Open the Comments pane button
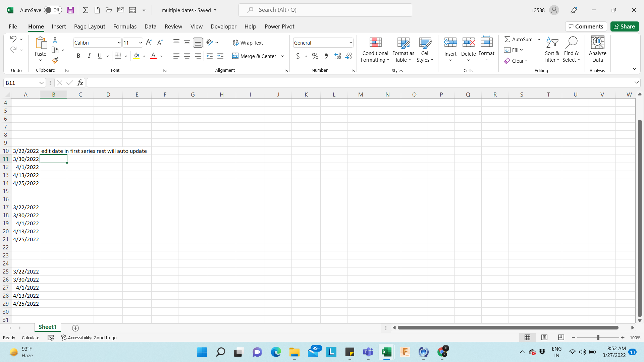 tap(586, 26)
